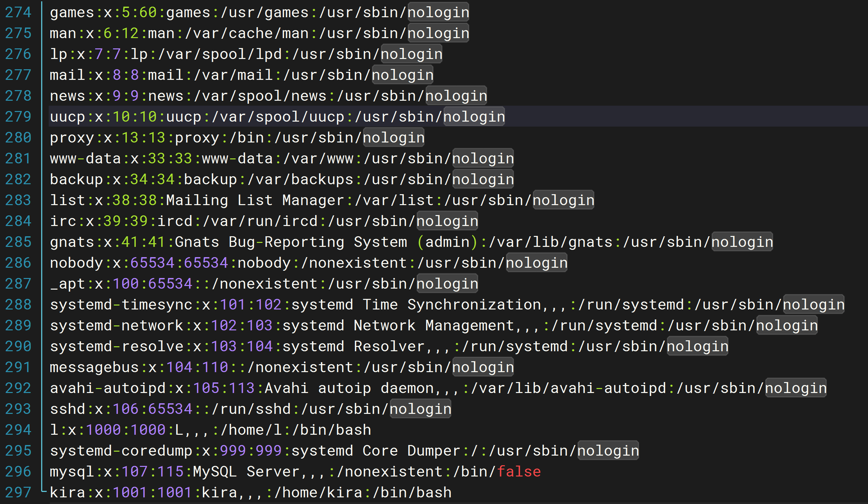Place cursor on '/bin/bash' in kira line

(412, 492)
